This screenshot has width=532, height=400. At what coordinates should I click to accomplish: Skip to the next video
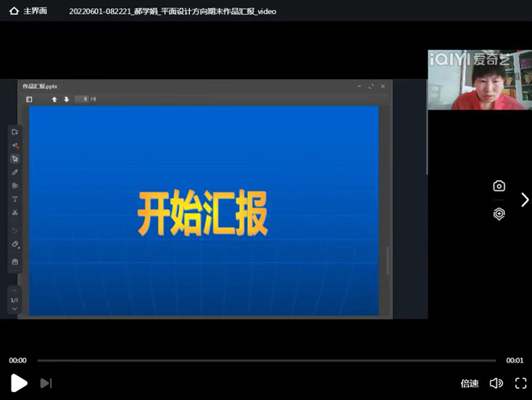(x=46, y=383)
